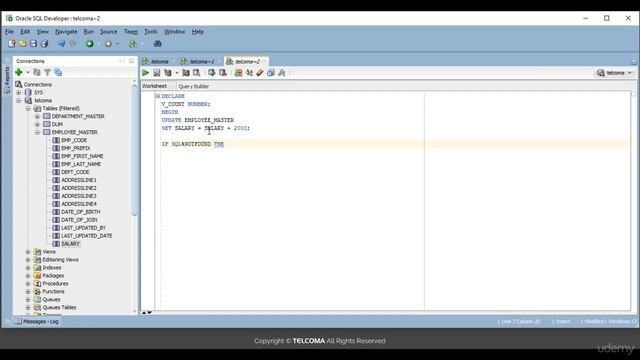Minimize the Connections panel
The image size is (640, 360).
pyautogui.click(x=122, y=61)
